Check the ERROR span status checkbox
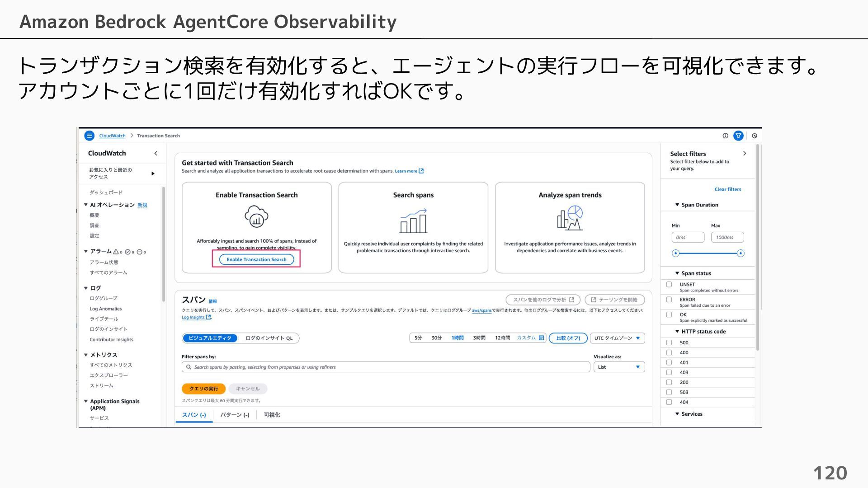The width and height of the screenshot is (868, 488). coord(669,300)
